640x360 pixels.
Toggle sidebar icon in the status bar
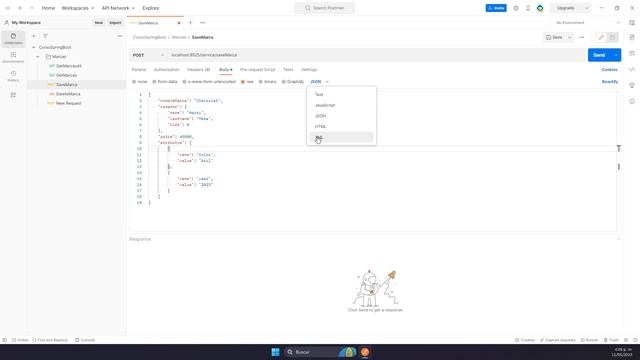[x=4, y=340]
